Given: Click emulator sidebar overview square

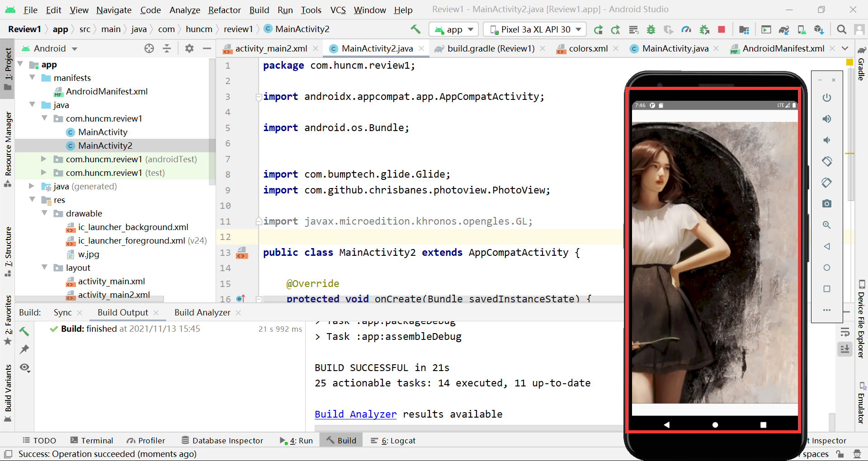Looking at the screenshot, I should [x=827, y=289].
